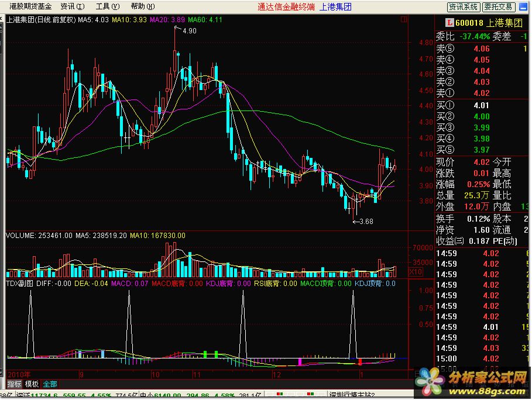Click the red L icon beside 600018
This screenshot has width=532, height=400.
coord(449,23)
